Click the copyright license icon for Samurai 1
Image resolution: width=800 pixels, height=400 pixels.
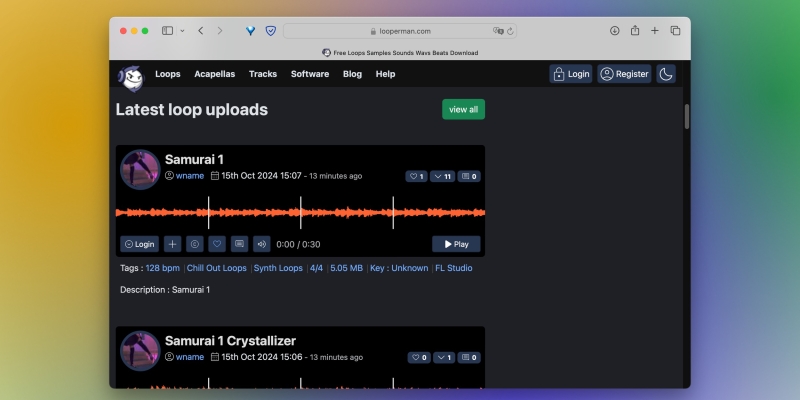coord(194,243)
